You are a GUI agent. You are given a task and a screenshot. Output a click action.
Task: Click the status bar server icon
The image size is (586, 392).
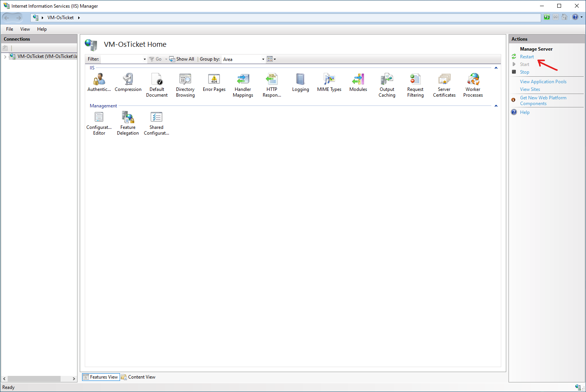(578, 387)
